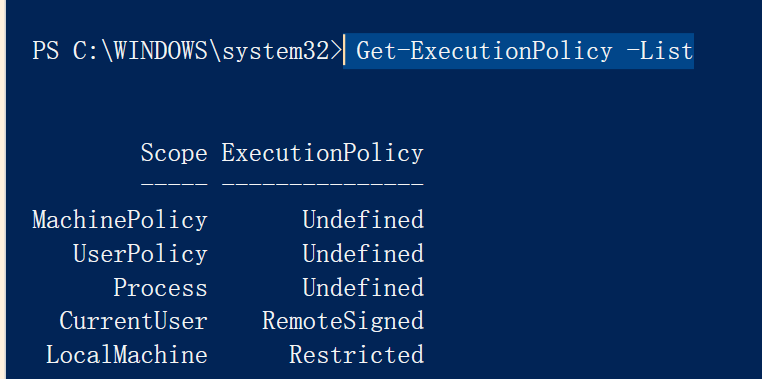Select the MachinePolicy scope entry
This screenshot has width=762, height=379.
(x=120, y=220)
